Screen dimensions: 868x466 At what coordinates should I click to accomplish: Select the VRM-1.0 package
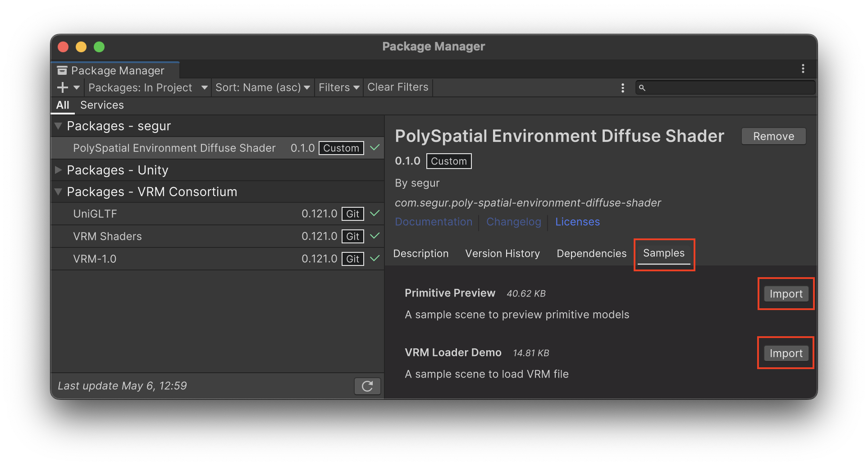pyautogui.click(x=217, y=259)
